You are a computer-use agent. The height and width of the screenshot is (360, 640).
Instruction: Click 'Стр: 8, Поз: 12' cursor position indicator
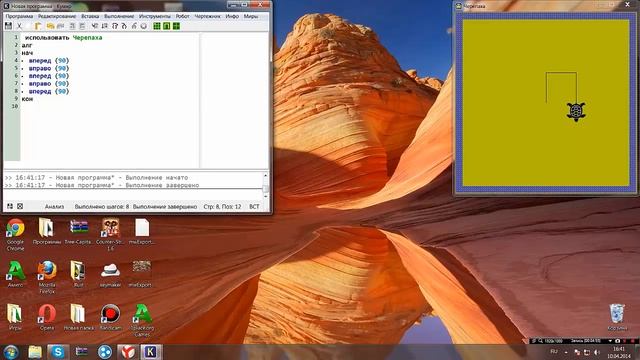tap(222, 207)
